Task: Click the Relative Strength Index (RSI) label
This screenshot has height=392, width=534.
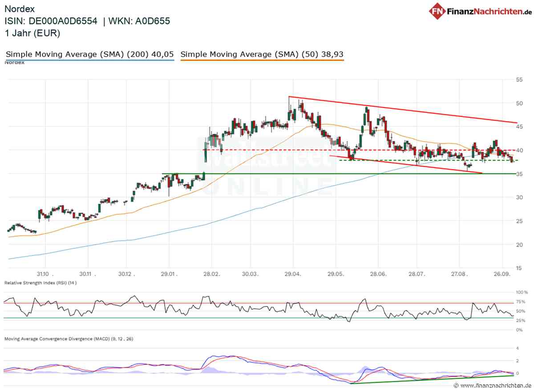Action: pyautogui.click(x=40, y=283)
